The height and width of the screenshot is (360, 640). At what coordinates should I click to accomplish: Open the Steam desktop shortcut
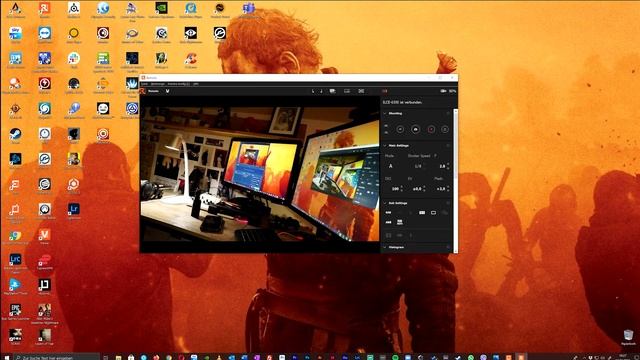click(15, 136)
